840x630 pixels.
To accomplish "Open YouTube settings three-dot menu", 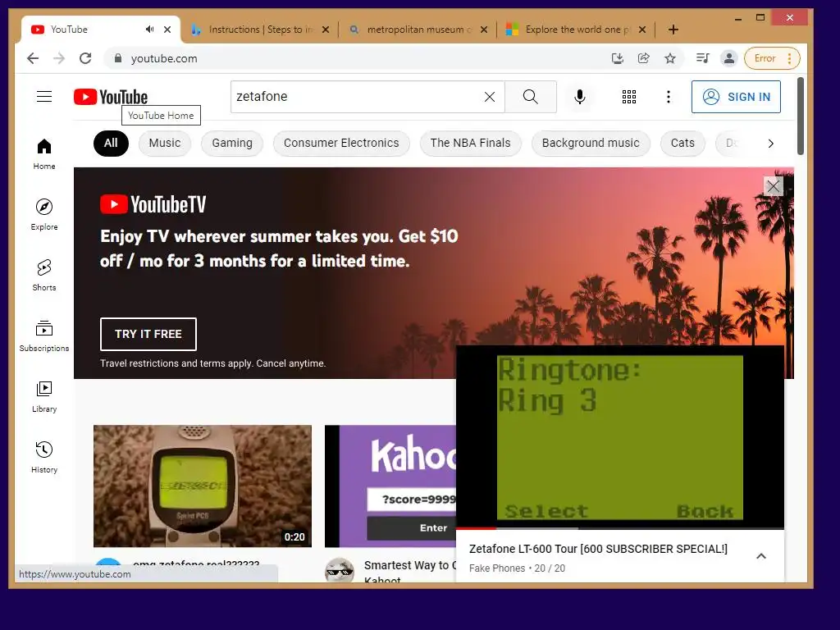I will (x=668, y=97).
